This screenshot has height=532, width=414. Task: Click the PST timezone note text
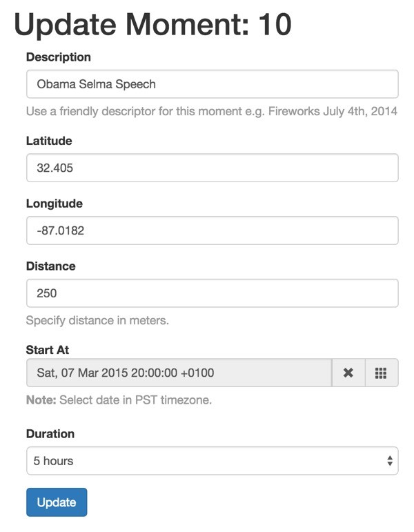click(x=119, y=400)
